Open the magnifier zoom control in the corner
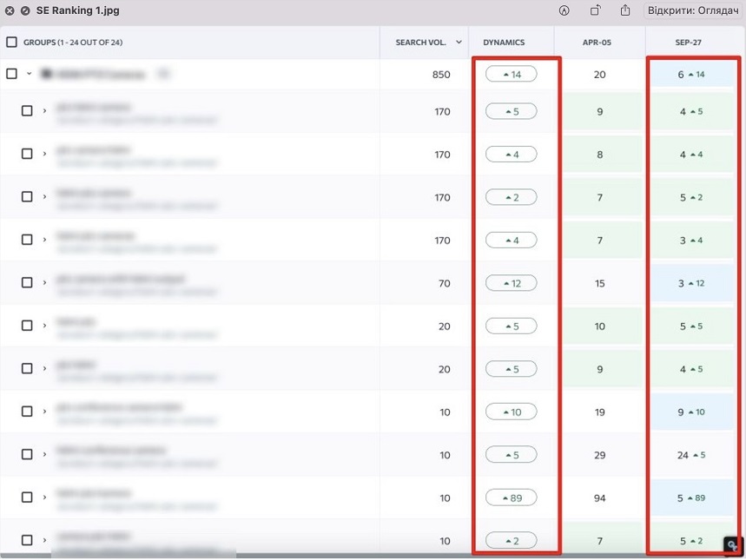 pyautogui.click(x=732, y=545)
